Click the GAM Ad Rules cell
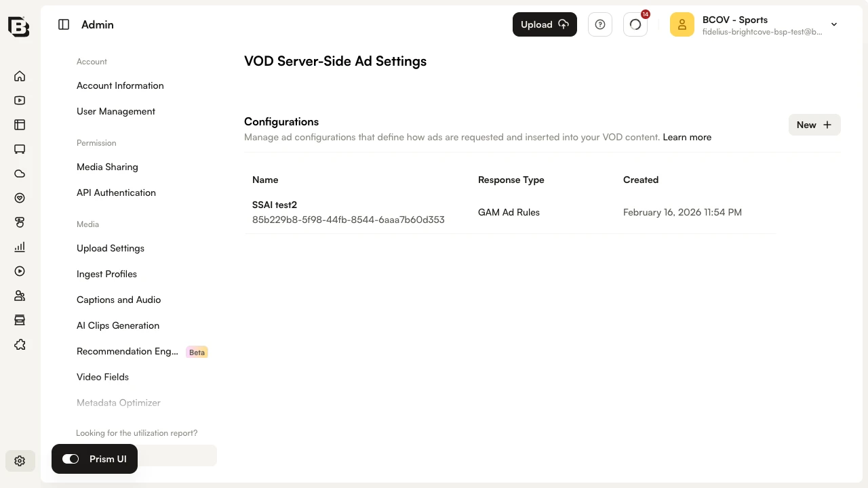Screen dimensions: 868x488 point(509,212)
